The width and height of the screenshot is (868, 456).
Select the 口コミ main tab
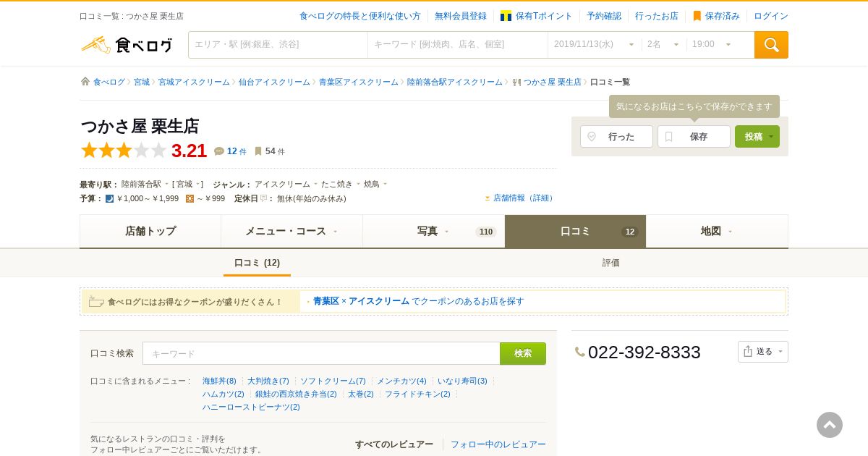[x=575, y=232]
